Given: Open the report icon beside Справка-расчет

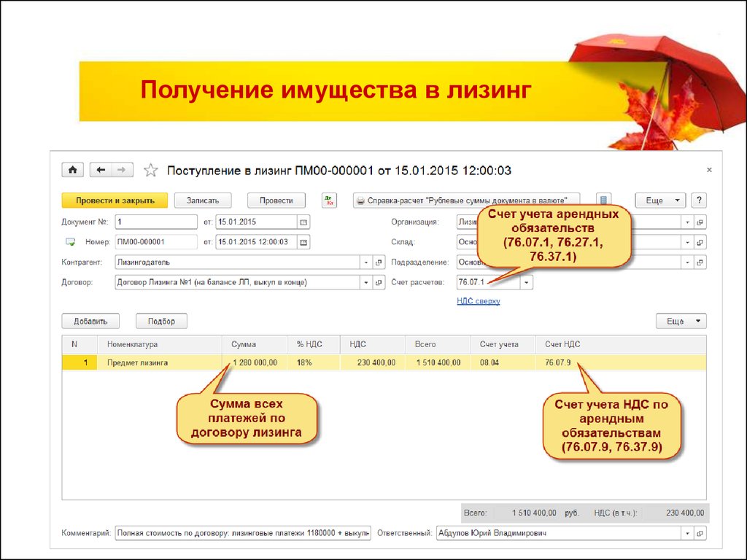Looking at the screenshot, I should [603, 201].
